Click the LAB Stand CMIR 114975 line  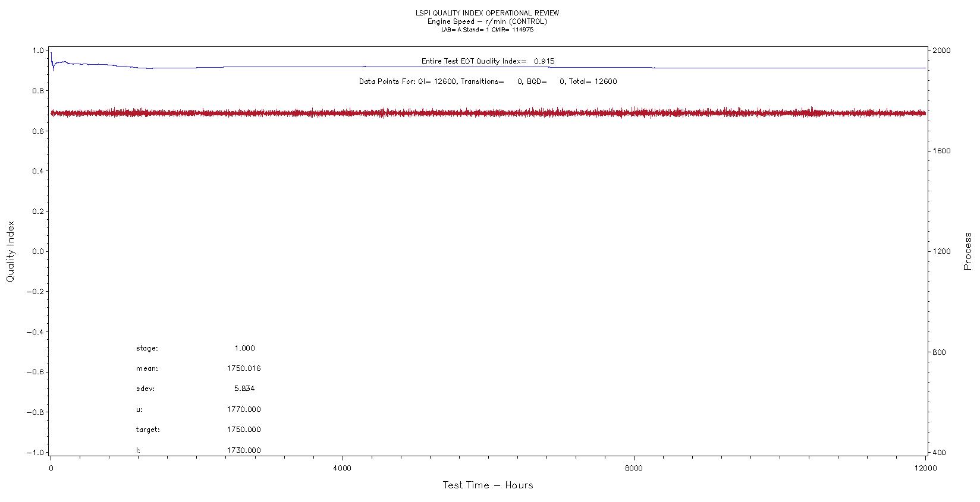pos(487,30)
